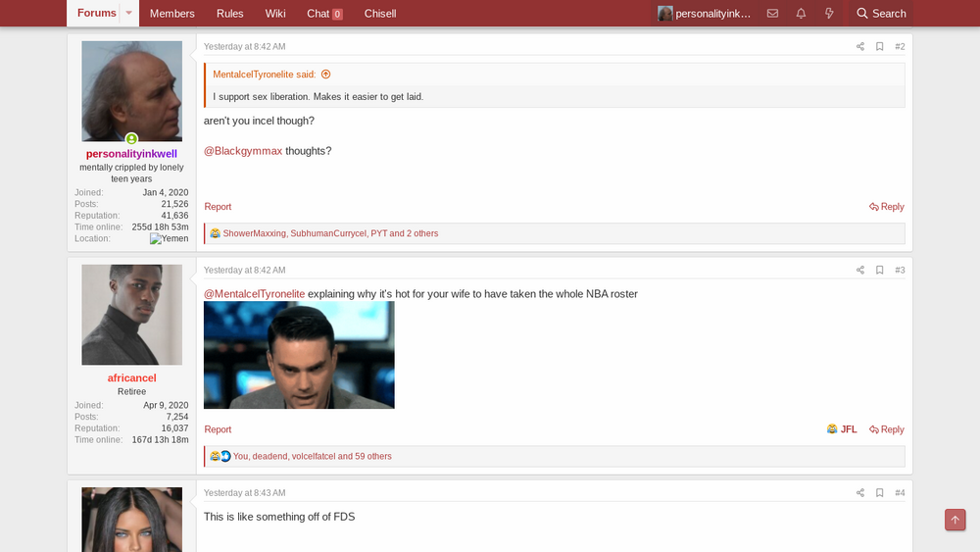View reactions 'You, deadend, volcelfatcel and 59 others'
Image resolution: width=980 pixels, height=552 pixels.
pos(313,456)
